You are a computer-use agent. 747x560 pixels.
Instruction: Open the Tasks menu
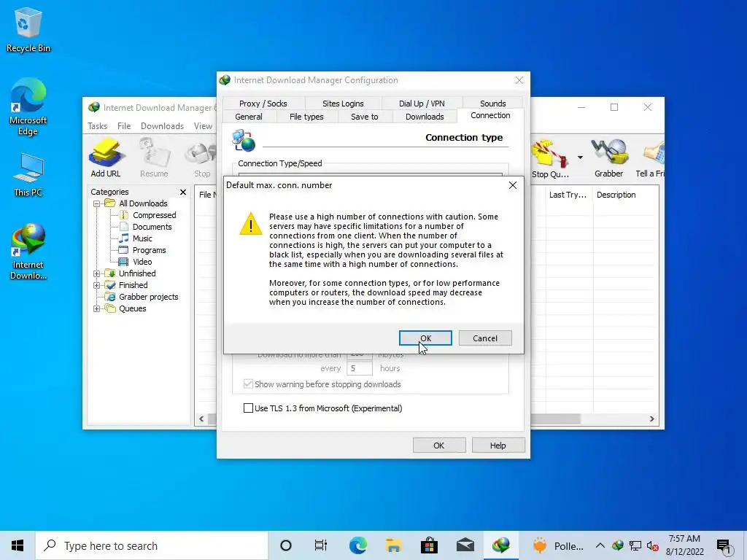pyautogui.click(x=97, y=126)
